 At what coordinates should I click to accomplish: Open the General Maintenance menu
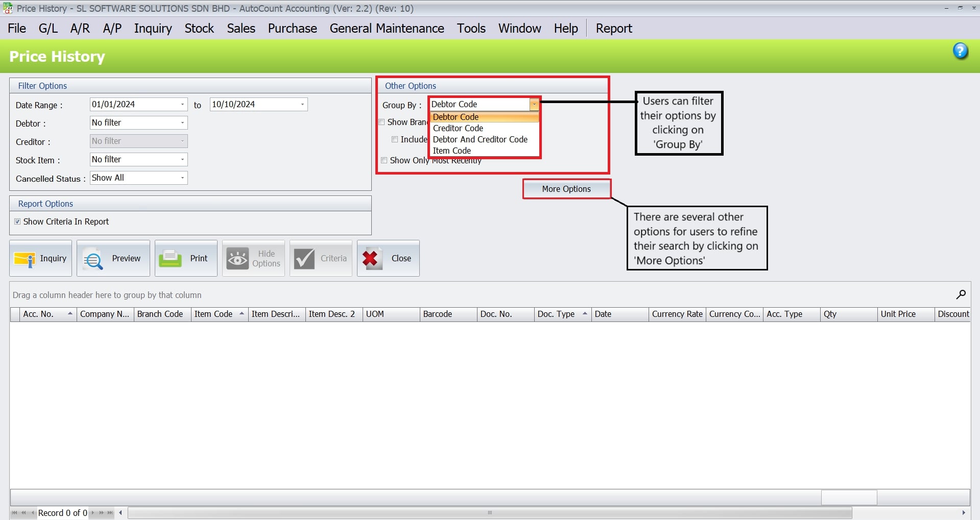[387, 29]
